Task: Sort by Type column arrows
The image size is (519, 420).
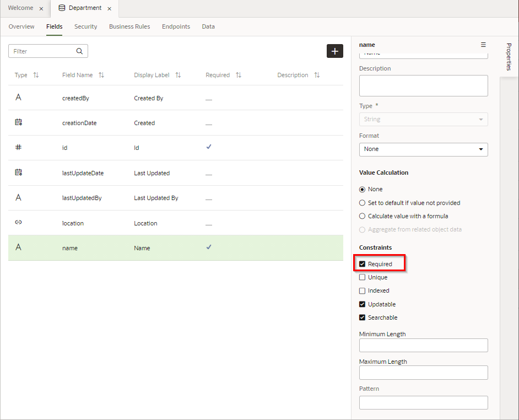Action: point(36,75)
